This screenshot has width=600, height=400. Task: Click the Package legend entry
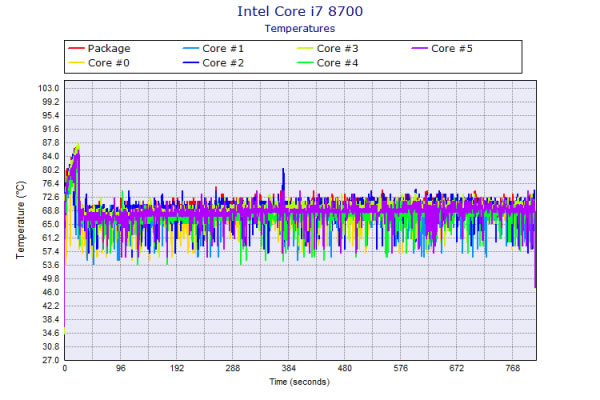pos(99,49)
